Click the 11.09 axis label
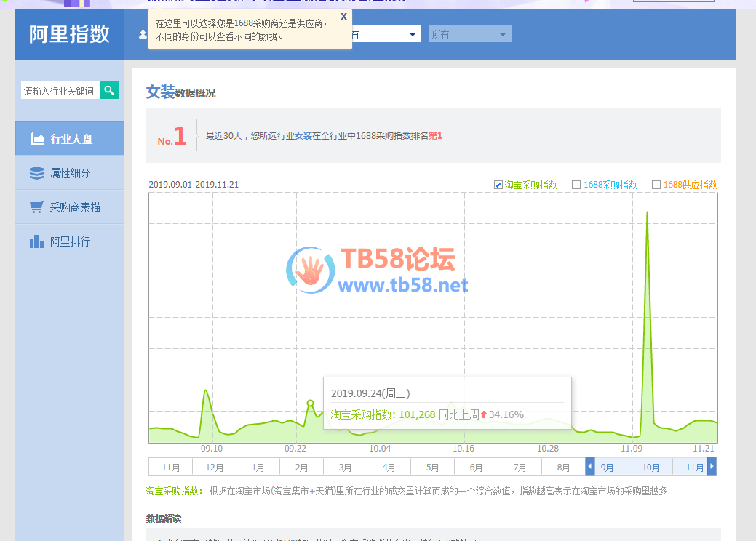This screenshot has height=541, width=756. 631,449
